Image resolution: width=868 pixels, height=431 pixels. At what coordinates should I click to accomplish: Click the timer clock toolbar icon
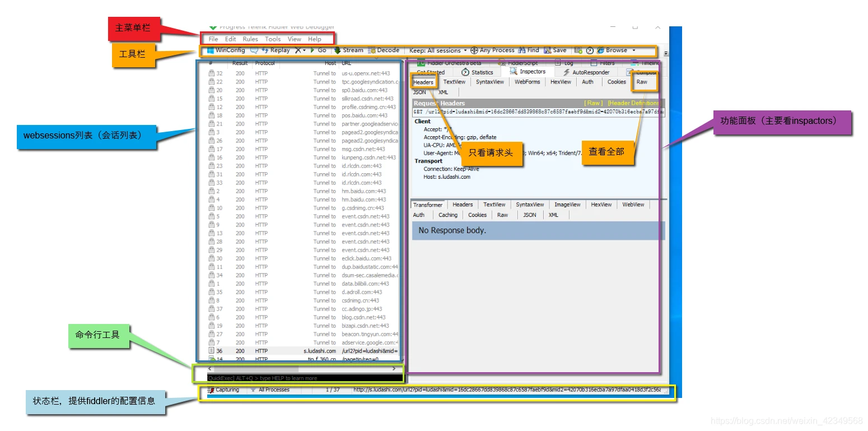590,50
